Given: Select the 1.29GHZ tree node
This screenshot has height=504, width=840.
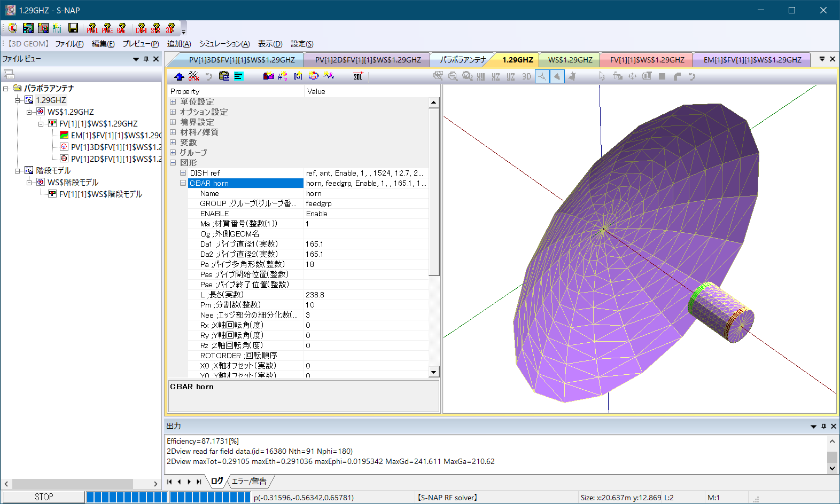Looking at the screenshot, I should pyautogui.click(x=51, y=100).
